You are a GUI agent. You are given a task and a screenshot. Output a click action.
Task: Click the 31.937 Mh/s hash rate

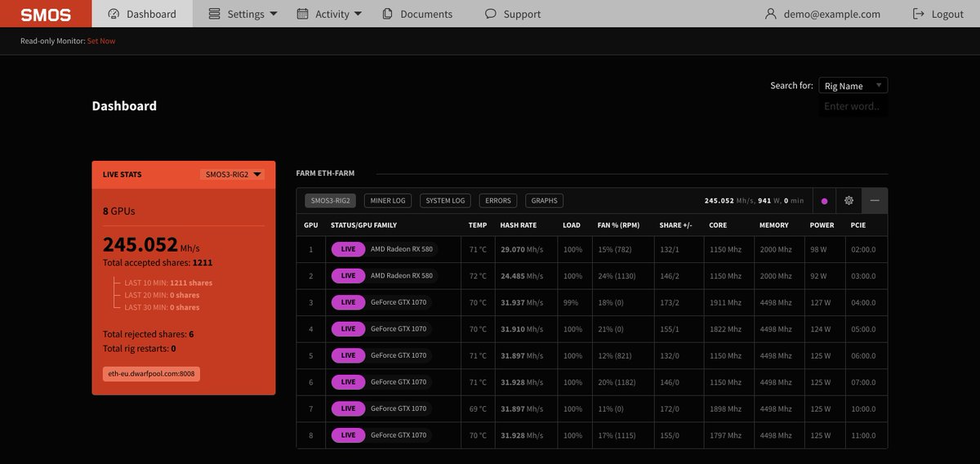[x=521, y=302]
